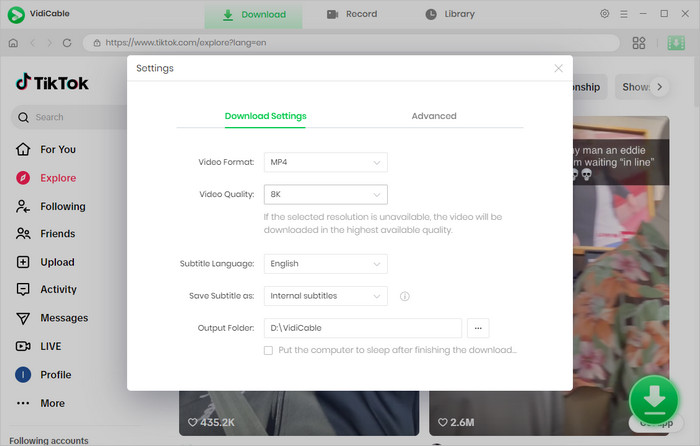The image size is (700, 446).
Task: Click the TikTok logo
Action: tap(52, 83)
